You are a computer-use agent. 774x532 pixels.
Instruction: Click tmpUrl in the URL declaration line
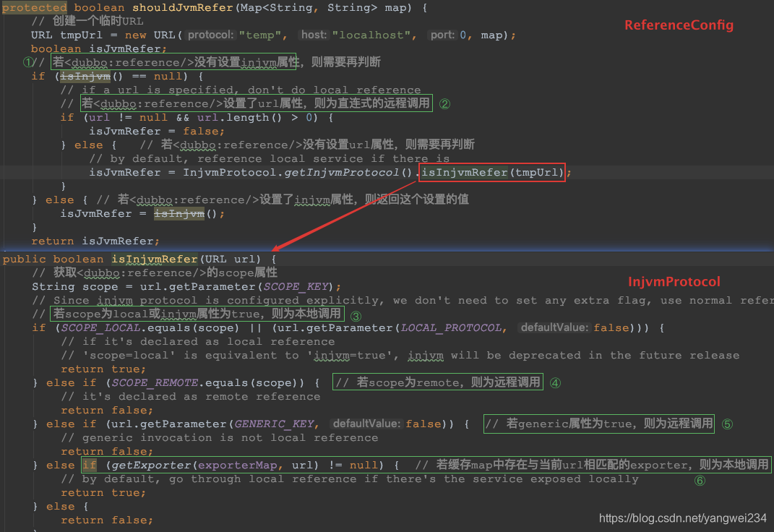(x=81, y=35)
